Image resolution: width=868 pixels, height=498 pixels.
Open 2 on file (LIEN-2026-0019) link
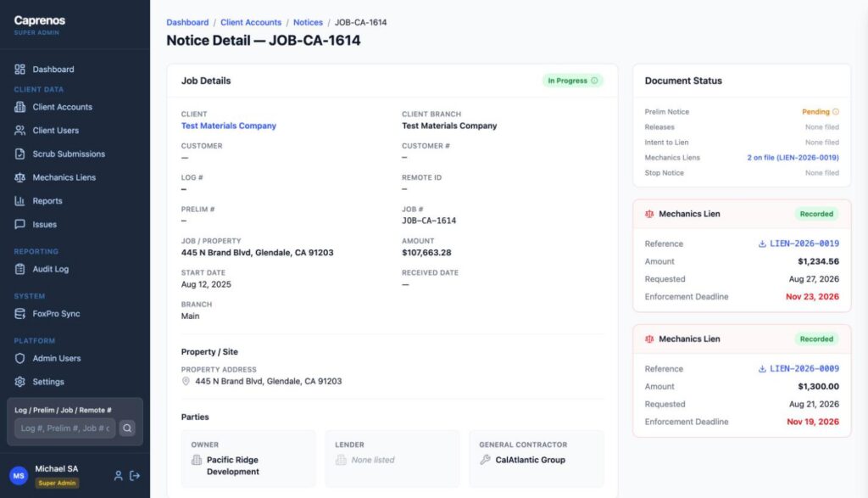tap(793, 157)
